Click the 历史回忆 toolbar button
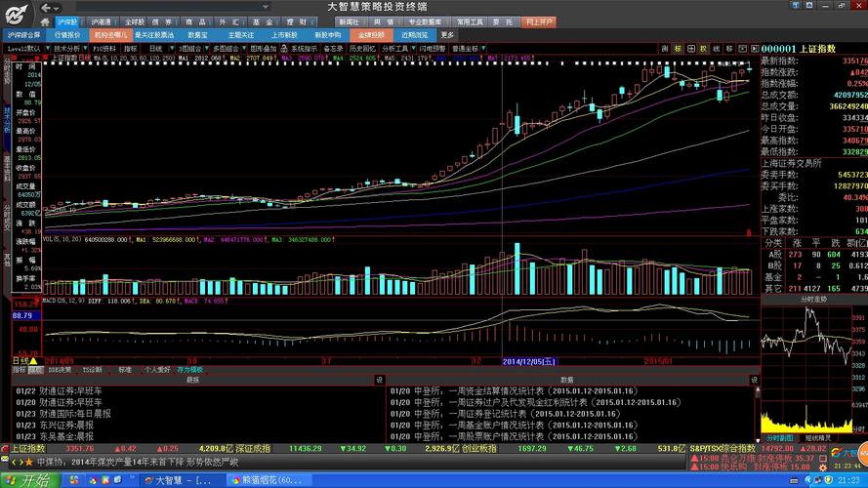The image size is (868, 488). click(362, 49)
